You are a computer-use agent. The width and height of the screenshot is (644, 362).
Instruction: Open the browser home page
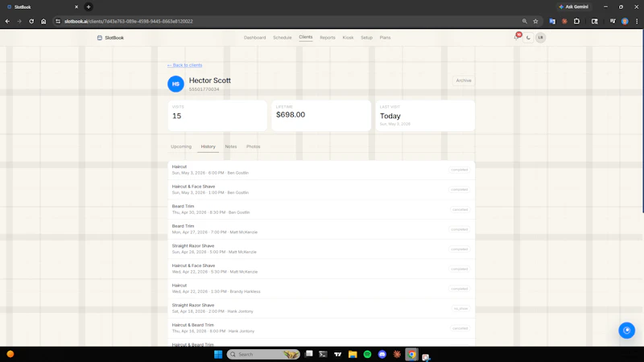pos(43,22)
